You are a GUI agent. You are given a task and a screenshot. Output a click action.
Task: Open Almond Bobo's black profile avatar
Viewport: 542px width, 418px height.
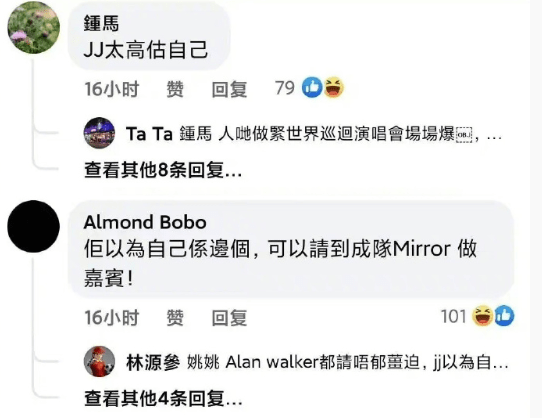(34, 226)
